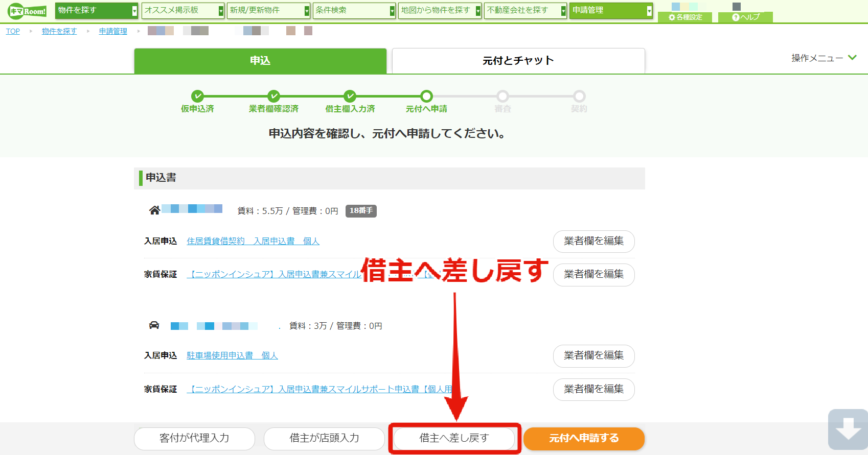Expand the 操作メニュー chevron
The width and height of the screenshot is (868, 455).
pyautogui.click(x=852, y=58)
